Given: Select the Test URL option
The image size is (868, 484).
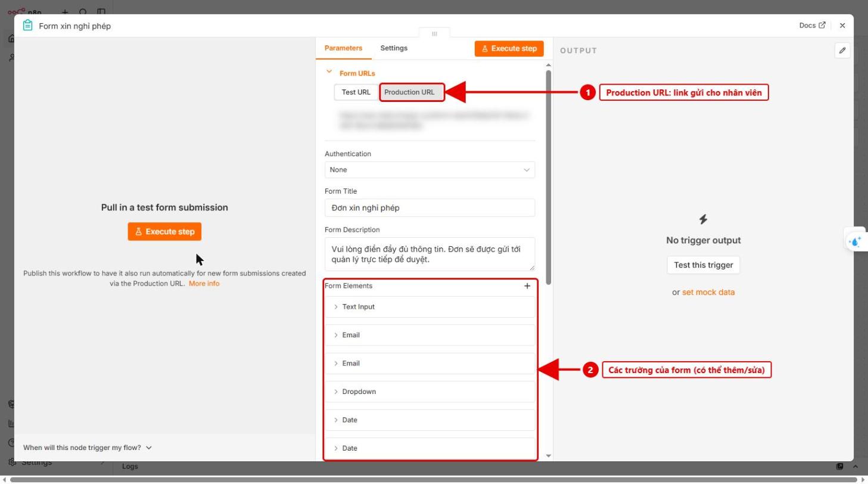Looking at the screenshot, I should point(356,92).
